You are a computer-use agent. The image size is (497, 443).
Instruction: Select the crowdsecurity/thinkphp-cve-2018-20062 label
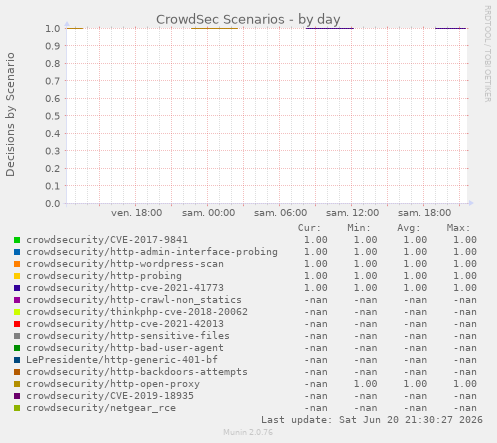(x=137, y=312)
